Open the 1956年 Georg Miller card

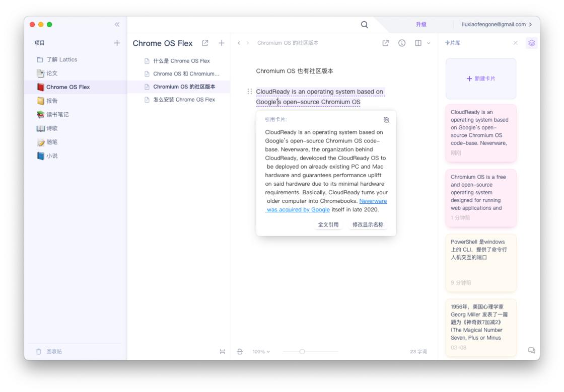(480, 327)
